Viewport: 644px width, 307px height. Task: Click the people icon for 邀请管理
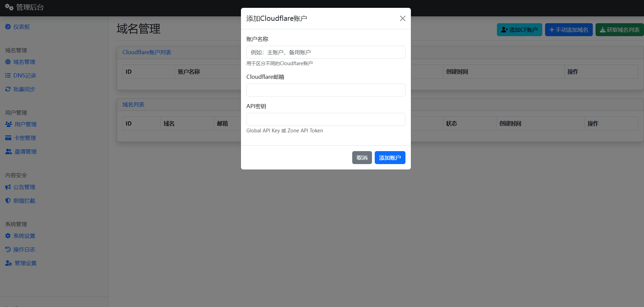pyautogui.click(x=9, y=151)
